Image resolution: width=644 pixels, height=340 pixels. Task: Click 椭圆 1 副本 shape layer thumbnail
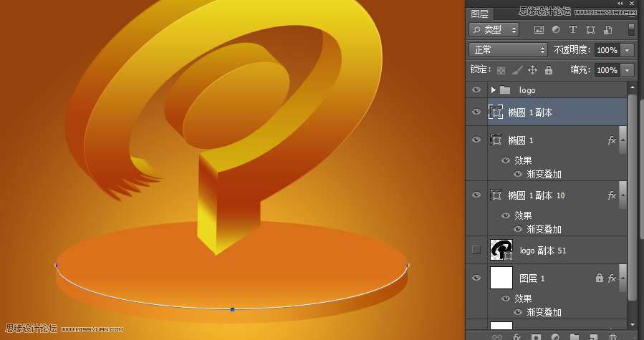(x=496, y=112)
